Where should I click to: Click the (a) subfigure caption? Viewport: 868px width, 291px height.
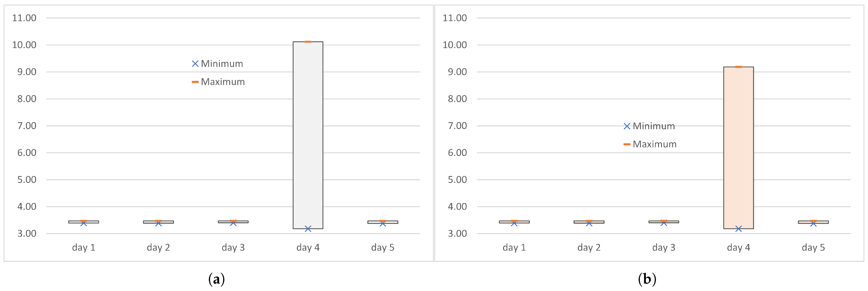pos(217,279)
